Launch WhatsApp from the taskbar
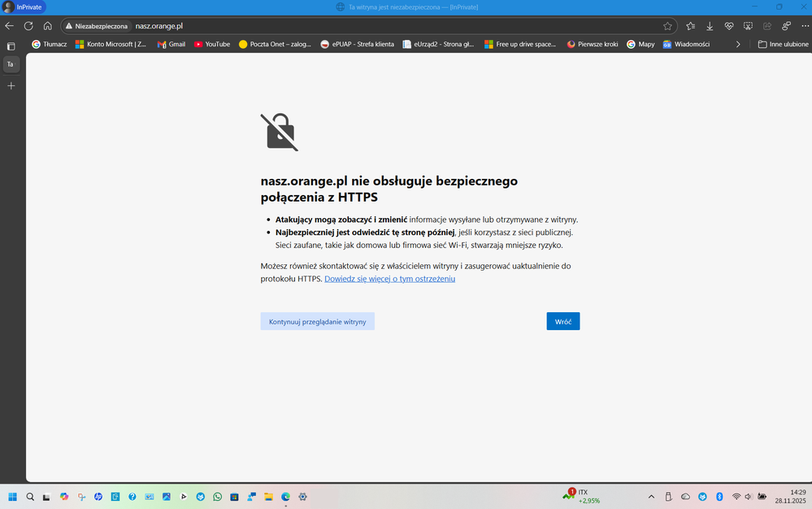This screenshot has width=812, height=509. click(x=217, y=496)
